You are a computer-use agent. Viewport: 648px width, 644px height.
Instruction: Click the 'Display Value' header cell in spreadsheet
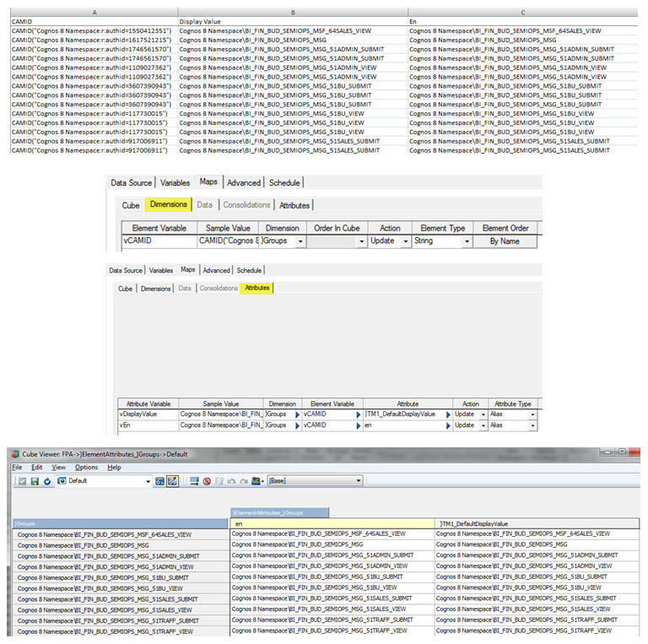click(293, 21)
